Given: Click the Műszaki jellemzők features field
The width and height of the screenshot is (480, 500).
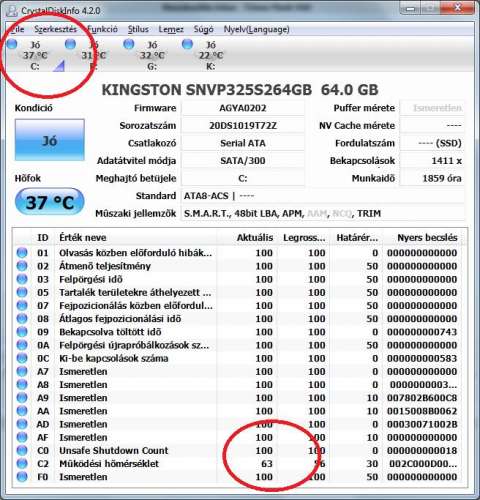Looking at the screenshot, I should point(323,213).
